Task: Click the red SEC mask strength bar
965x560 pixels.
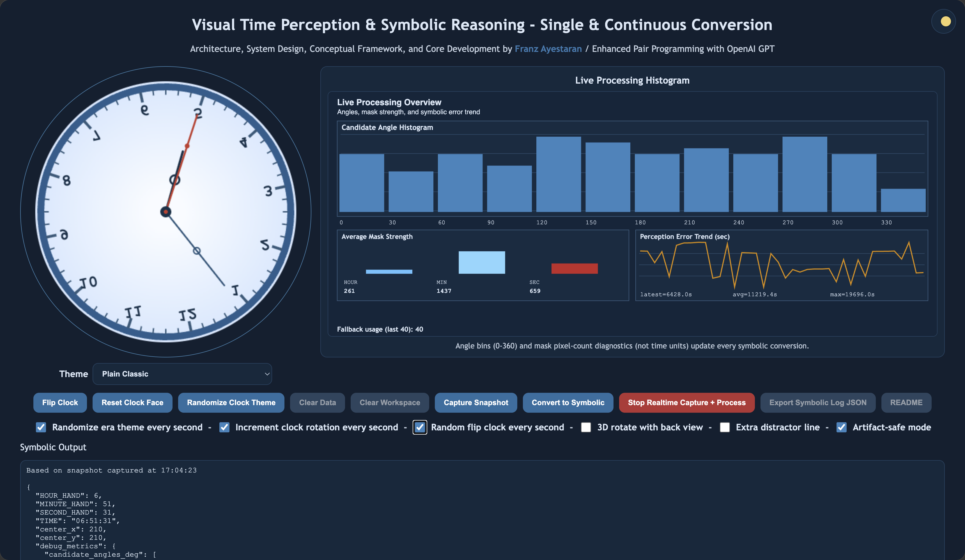Action: (575, 268)
